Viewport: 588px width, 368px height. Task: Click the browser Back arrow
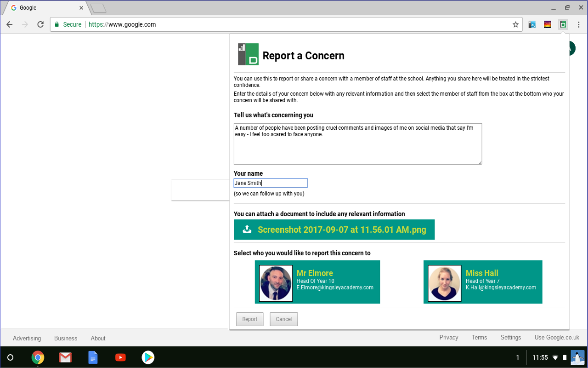(10, 24)
